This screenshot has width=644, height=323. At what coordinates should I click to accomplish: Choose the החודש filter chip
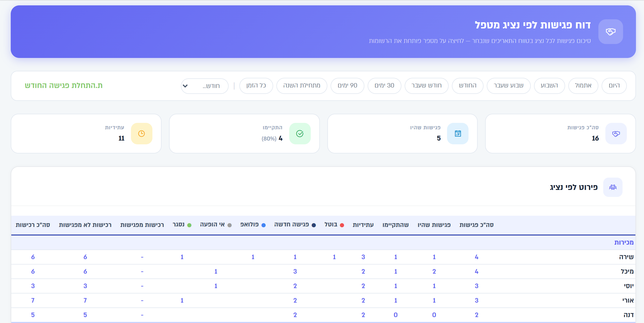(467, 86)
